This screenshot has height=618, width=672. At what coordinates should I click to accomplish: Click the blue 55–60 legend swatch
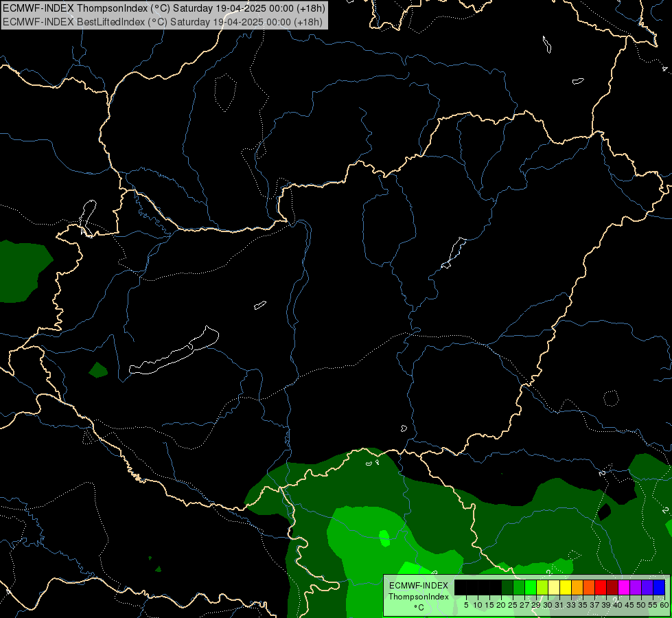pyautogui.click(x=659, y=587)
